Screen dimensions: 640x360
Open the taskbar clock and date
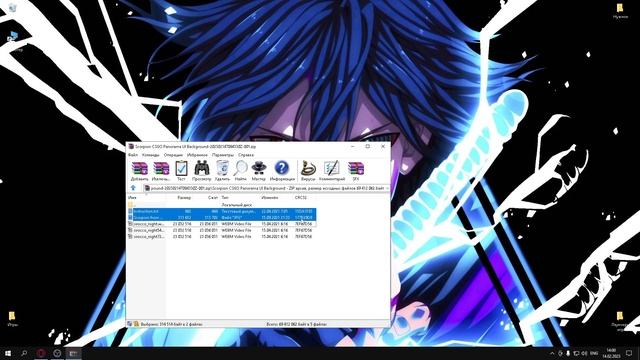click(x=611, y=353)
